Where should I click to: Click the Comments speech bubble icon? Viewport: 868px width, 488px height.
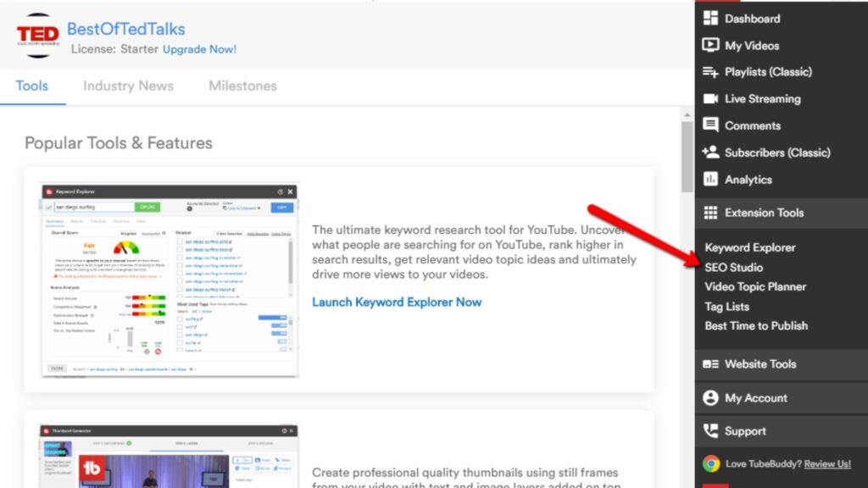[x=710, y=125]
